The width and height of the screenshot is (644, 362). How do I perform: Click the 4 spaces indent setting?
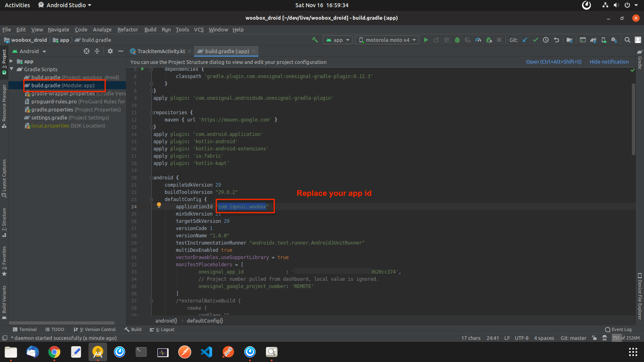click(544, 338)
